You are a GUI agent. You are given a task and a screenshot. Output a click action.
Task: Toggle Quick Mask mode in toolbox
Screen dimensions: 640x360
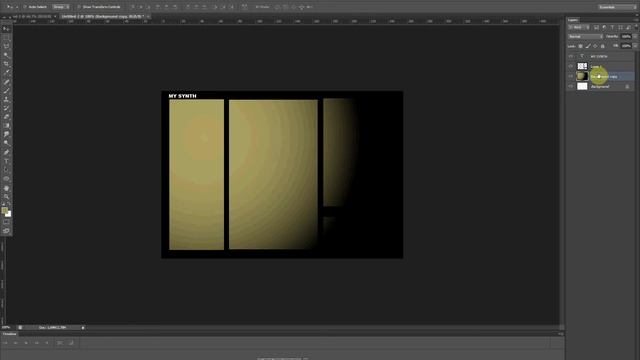tap(6, 222)
